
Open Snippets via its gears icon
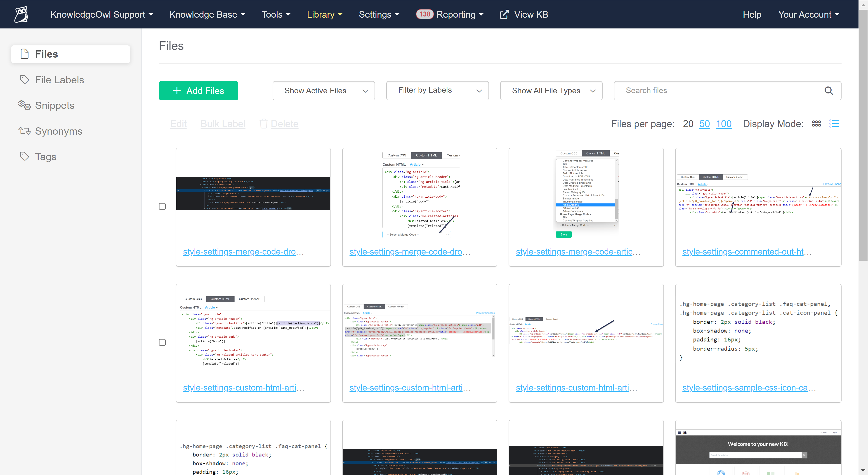tap(24, 105)
